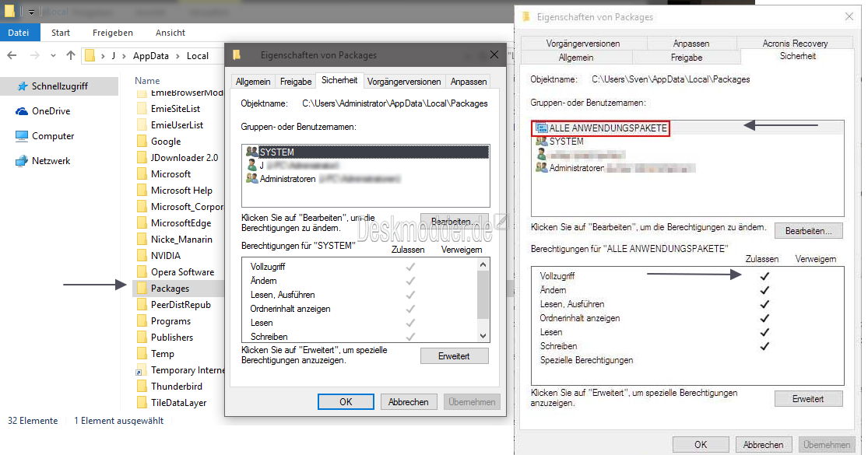Click the highlighted OK button with blue border
868x455 pixels.
point(346,402)
